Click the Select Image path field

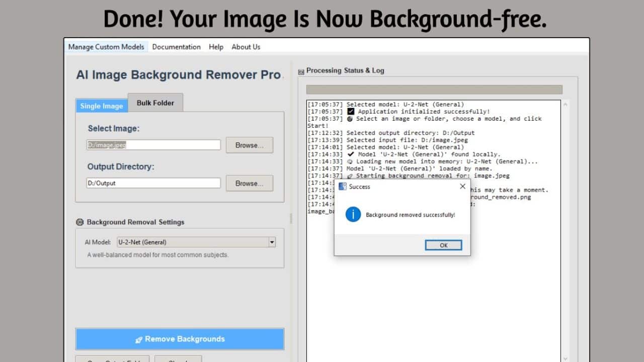pyautogui.click(x=153, y=145)
